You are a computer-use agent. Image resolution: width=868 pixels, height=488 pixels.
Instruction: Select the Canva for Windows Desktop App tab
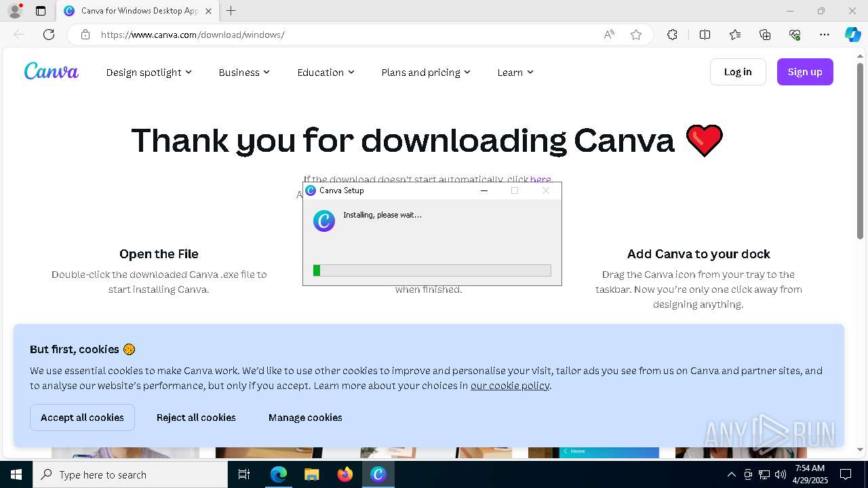138,11
